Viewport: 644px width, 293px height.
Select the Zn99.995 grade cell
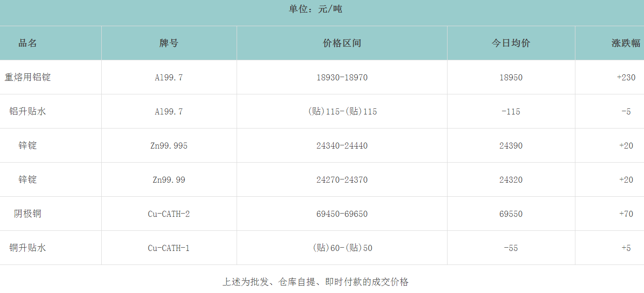(x=168, y=146)
